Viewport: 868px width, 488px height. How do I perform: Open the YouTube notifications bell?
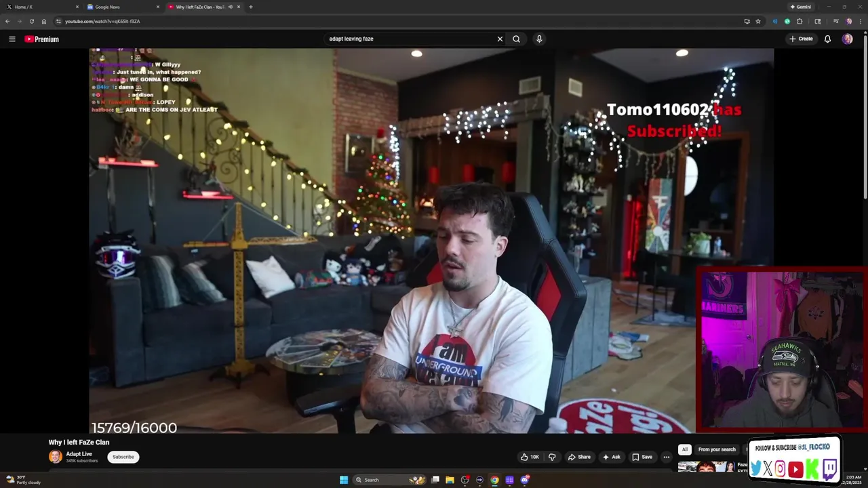(827, 39)
